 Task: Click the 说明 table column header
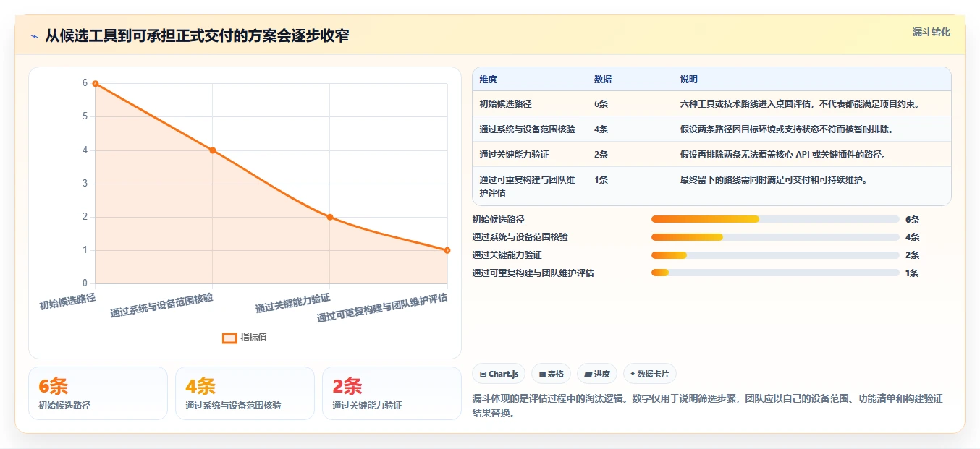[x=689, y=80]
